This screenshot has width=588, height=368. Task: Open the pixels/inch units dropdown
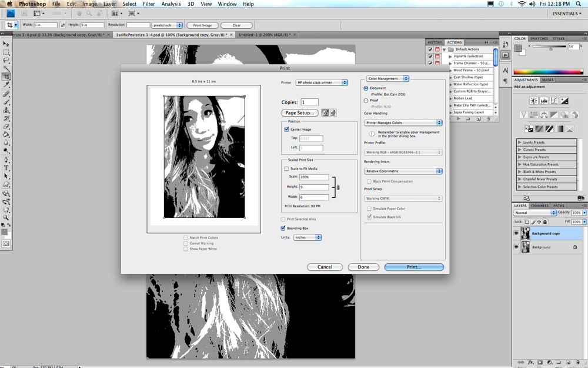(167, 25)
